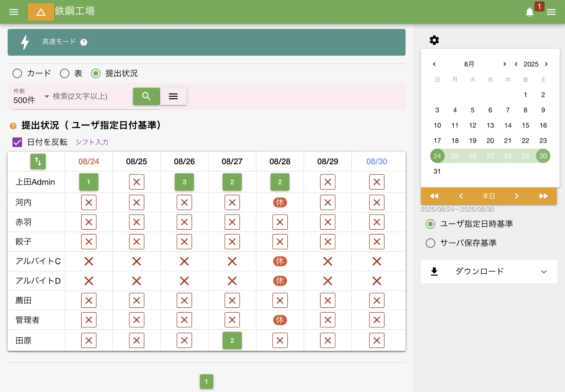Run a search with the magnifier icon
This screenshot has width=565, height=392.
pyautogui.click(x=146, y=96)
